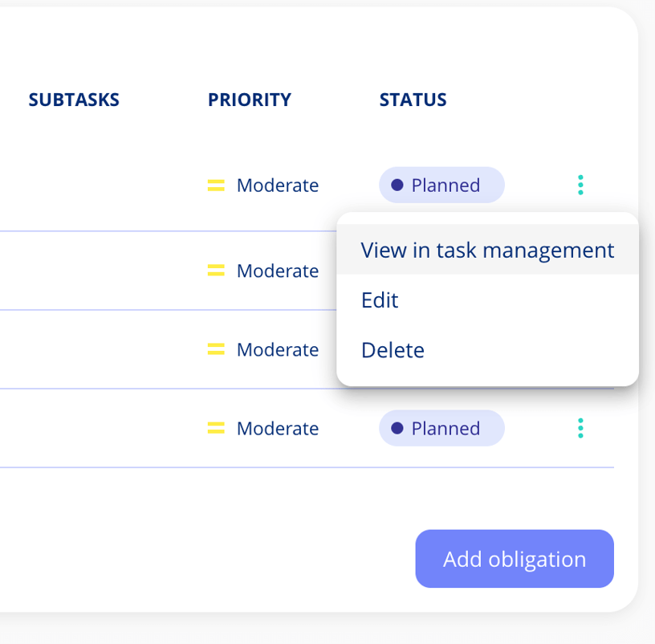The image size is (655, 644).
Task: Open the three-dot menu on the first row
Action: [580, 185]
